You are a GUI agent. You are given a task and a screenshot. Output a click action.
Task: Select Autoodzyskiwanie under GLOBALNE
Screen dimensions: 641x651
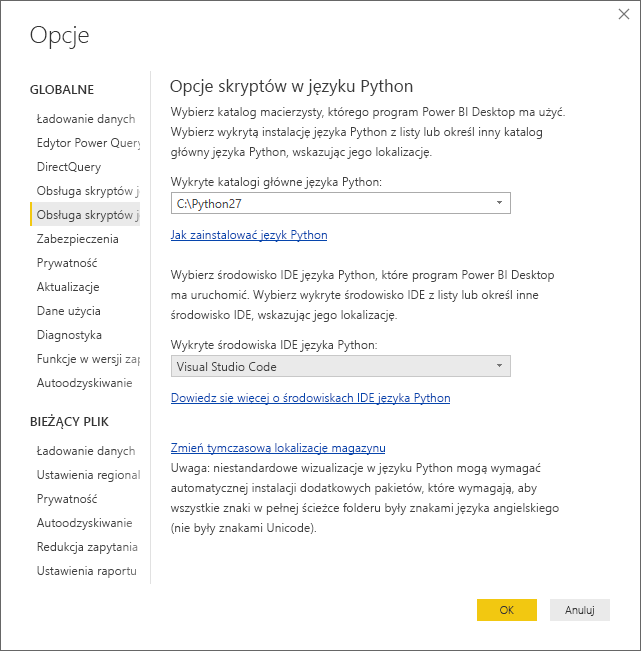click(85, 383)
